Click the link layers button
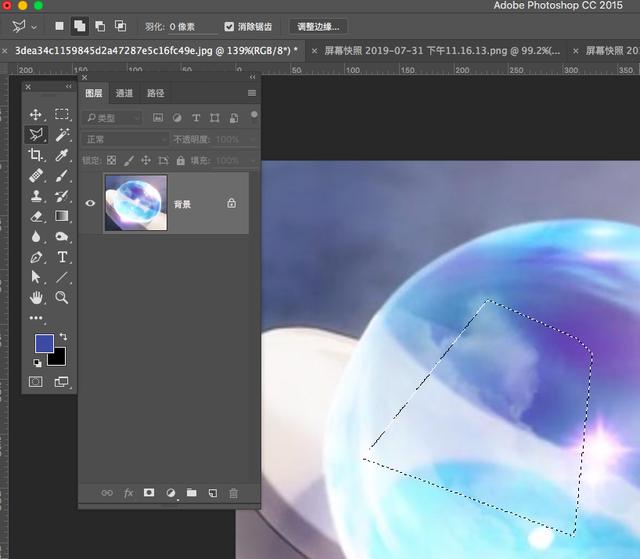Viewport: 640px width, 559px height. coord(107,493)
